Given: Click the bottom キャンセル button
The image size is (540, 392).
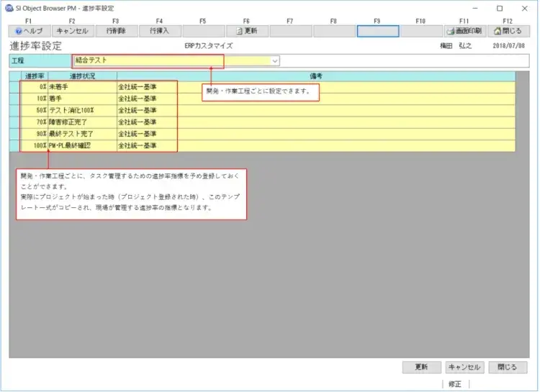Looking at the screenshot, I should 464,368.
